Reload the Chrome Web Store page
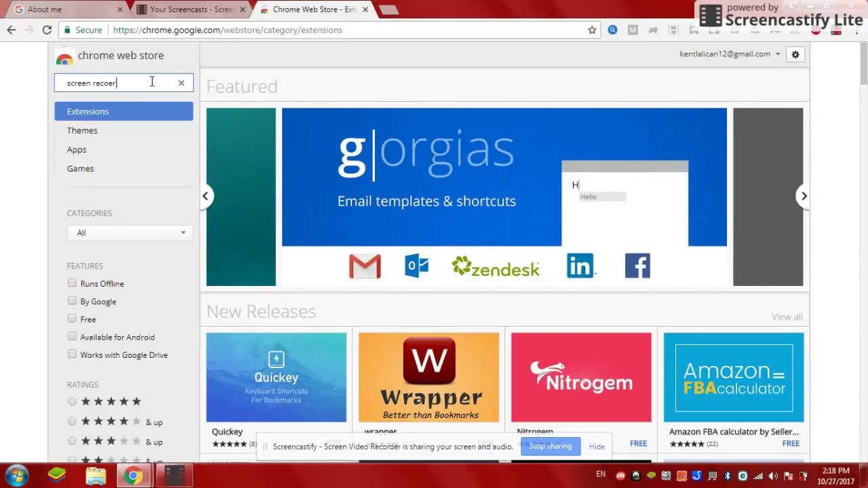868x488 pixels. click(x=47, y=30)
